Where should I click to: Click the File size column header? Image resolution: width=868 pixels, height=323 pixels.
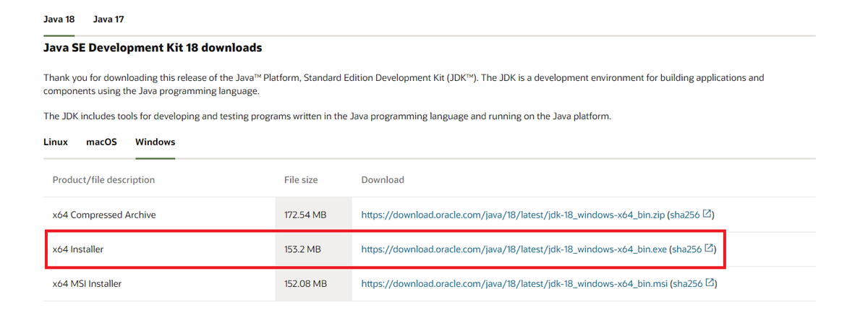301,179
